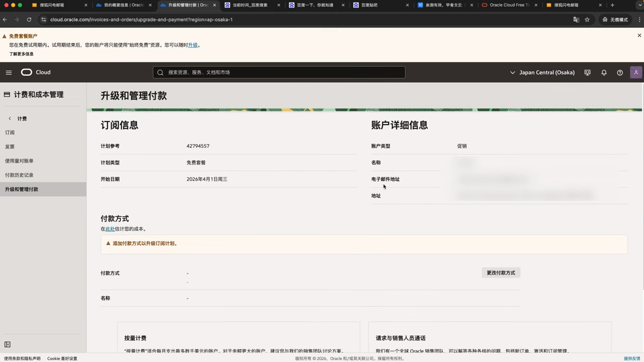644x362 pixels.
Task: Open the Cloud Shell developer tools icon
Action: tap(587, 72)
